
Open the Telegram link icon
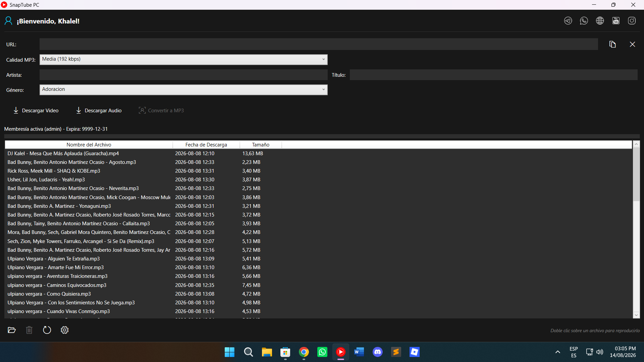[x=568, y=21]
